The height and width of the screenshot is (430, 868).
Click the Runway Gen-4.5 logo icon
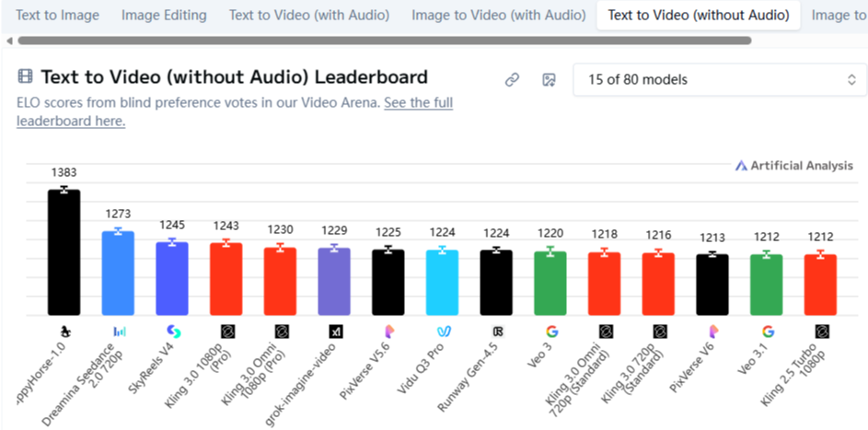click(497, 331)
